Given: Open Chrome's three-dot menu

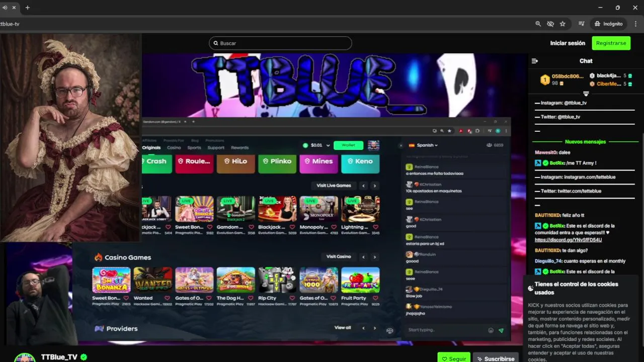Looking at the screenshot, I should (x=636, y=24).
